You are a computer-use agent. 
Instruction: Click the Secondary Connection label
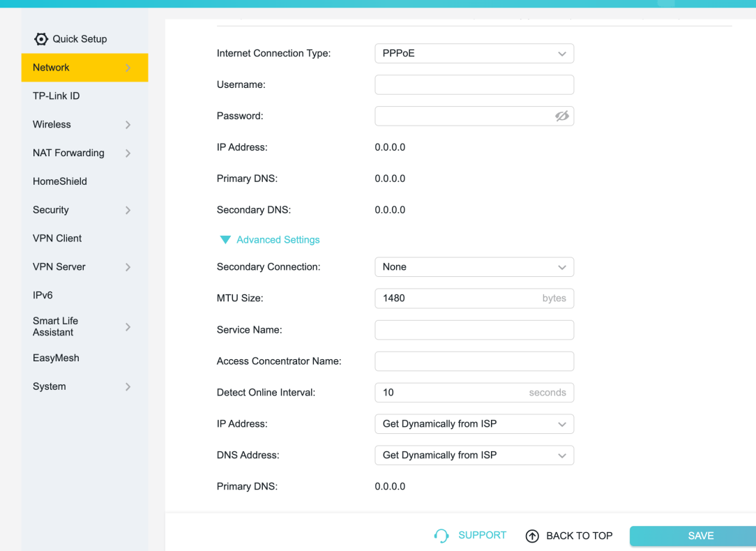point(268,266)
